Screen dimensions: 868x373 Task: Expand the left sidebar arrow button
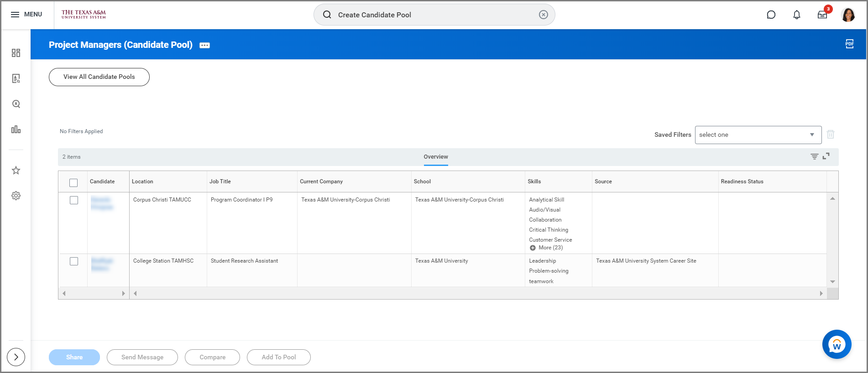(16, 357)
